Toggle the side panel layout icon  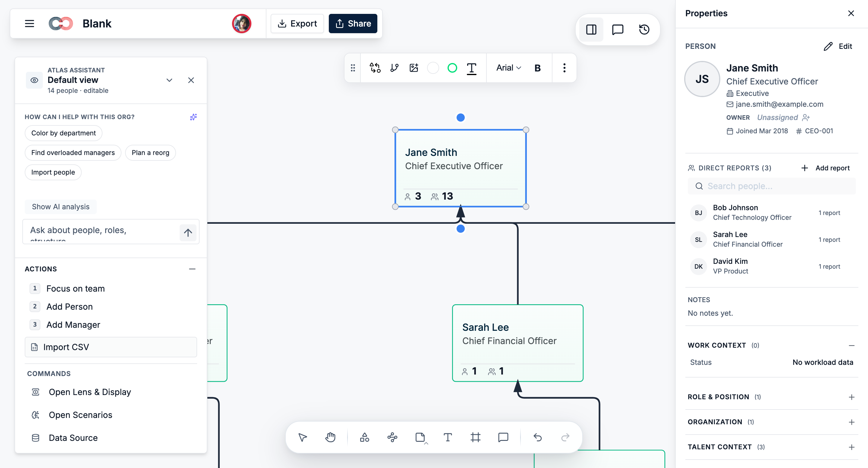coord(591,30)
